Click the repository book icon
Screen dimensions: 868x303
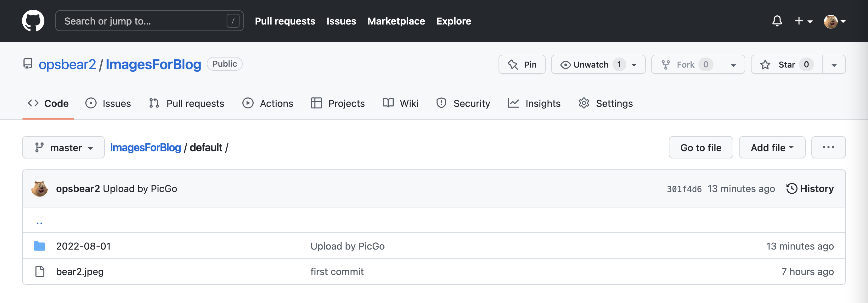click(x=28, y=64)
